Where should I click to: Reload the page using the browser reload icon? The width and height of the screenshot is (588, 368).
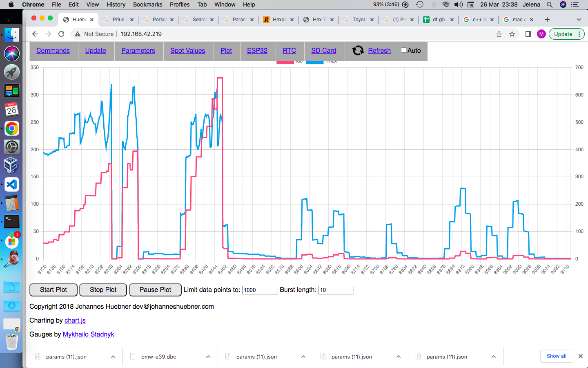coord(61,34)
